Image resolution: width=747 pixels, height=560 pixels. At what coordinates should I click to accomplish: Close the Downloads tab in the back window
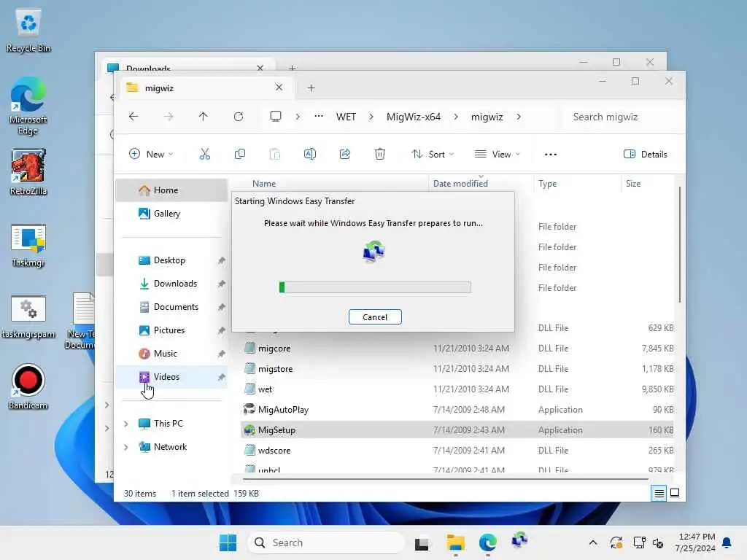(x=260, y=68)
